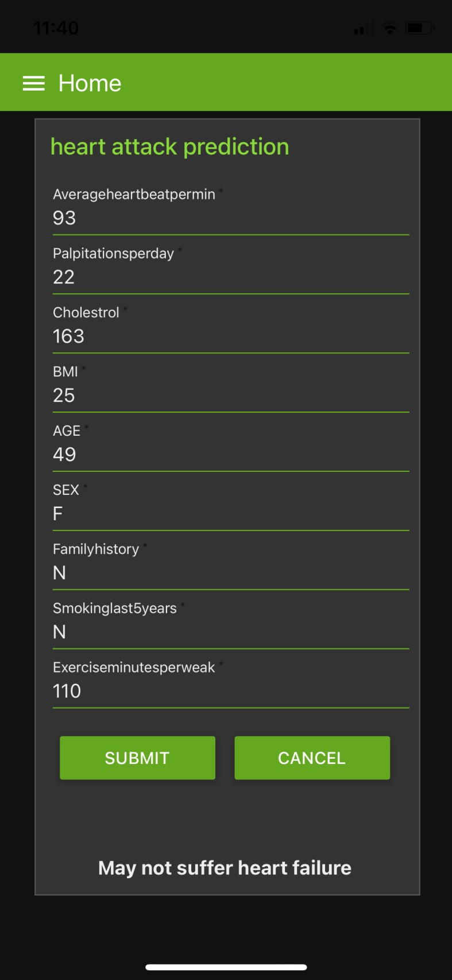Open the hamburger menu icon
The image size is (452, 980).
[x=34, y=83]
